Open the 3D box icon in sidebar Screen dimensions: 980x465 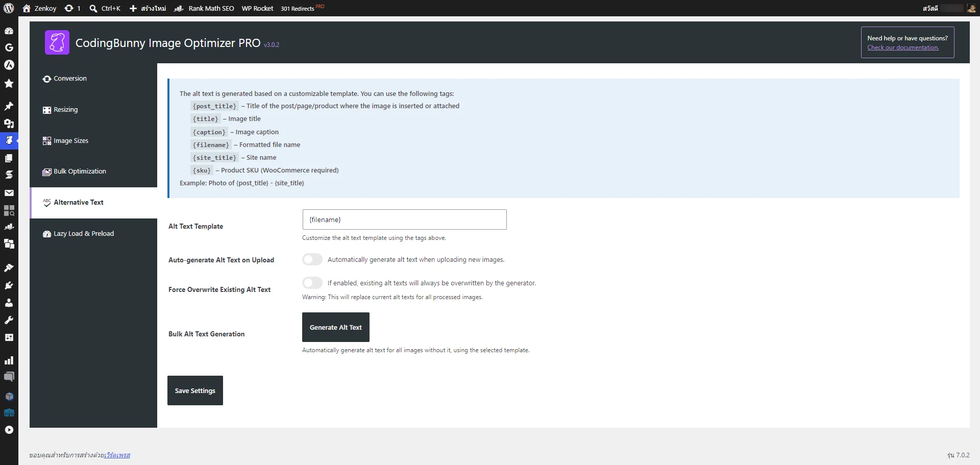click(x=9, y=396)
